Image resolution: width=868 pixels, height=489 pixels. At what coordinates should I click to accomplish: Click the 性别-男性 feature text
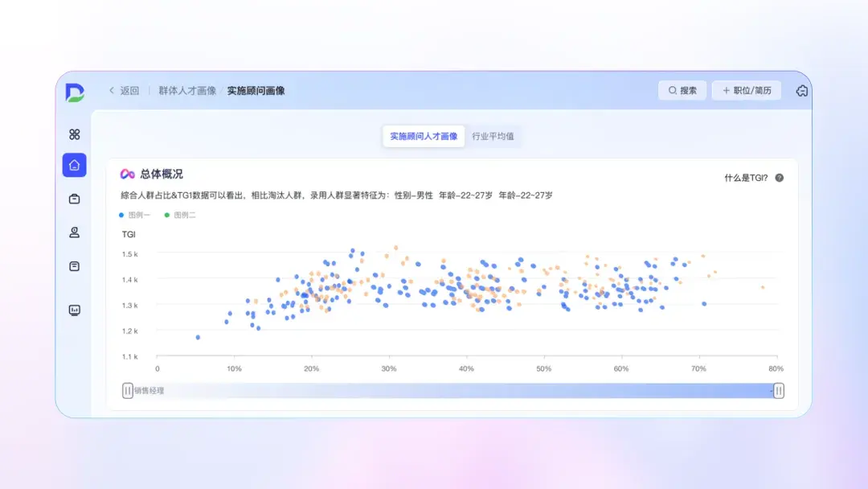tap(414, 195)
